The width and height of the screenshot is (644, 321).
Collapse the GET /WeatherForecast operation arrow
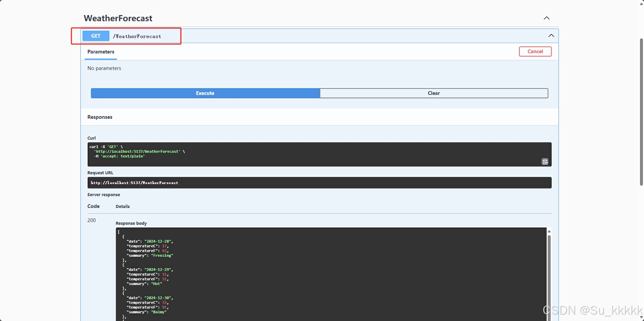pyautogui.click(x=551, y=36)
